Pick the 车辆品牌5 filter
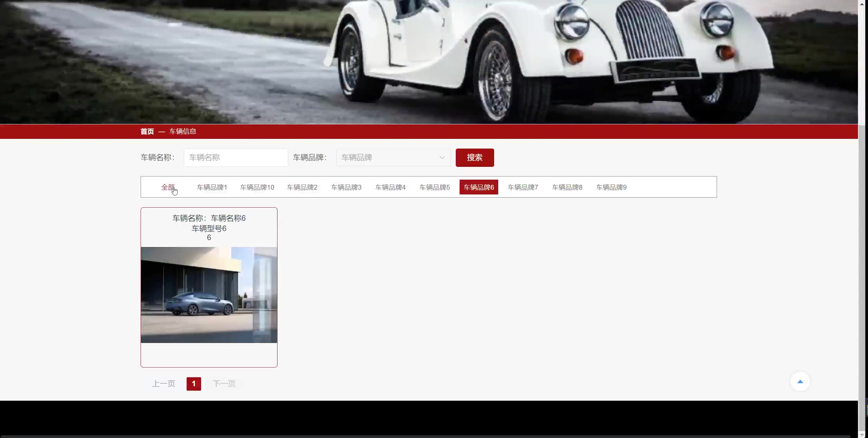This screenshot has height=438, width=868. pyautogui.click(x=435, y=187)
